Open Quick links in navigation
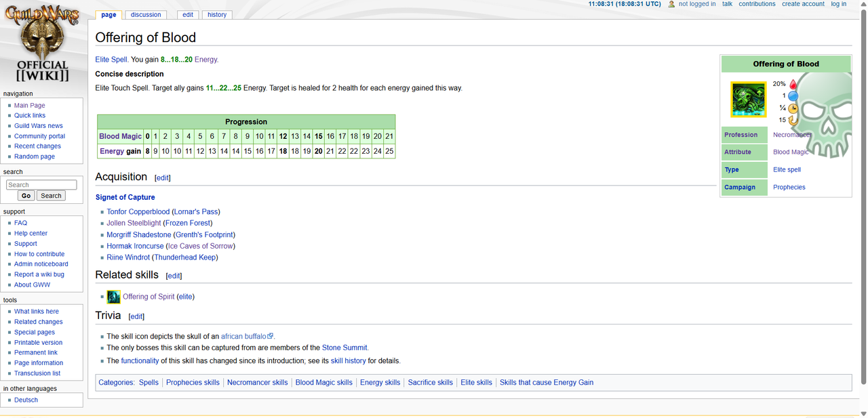 point(30,116)
